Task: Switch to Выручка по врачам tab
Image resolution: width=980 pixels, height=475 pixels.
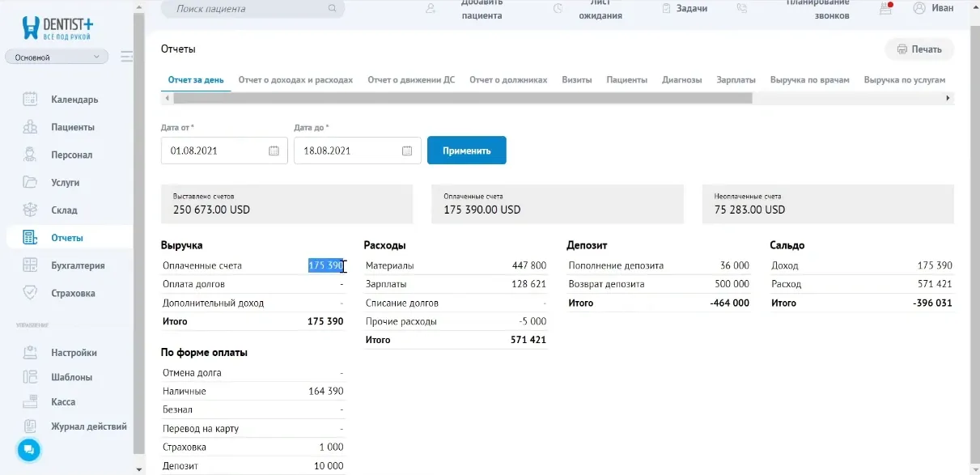Action: pos(810,80)
